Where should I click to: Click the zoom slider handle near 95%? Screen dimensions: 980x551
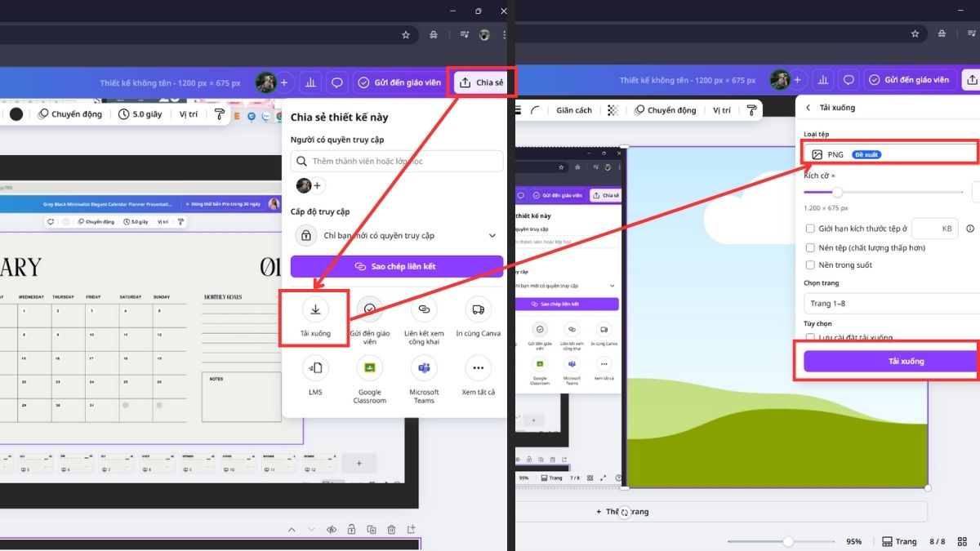[788, 541]
